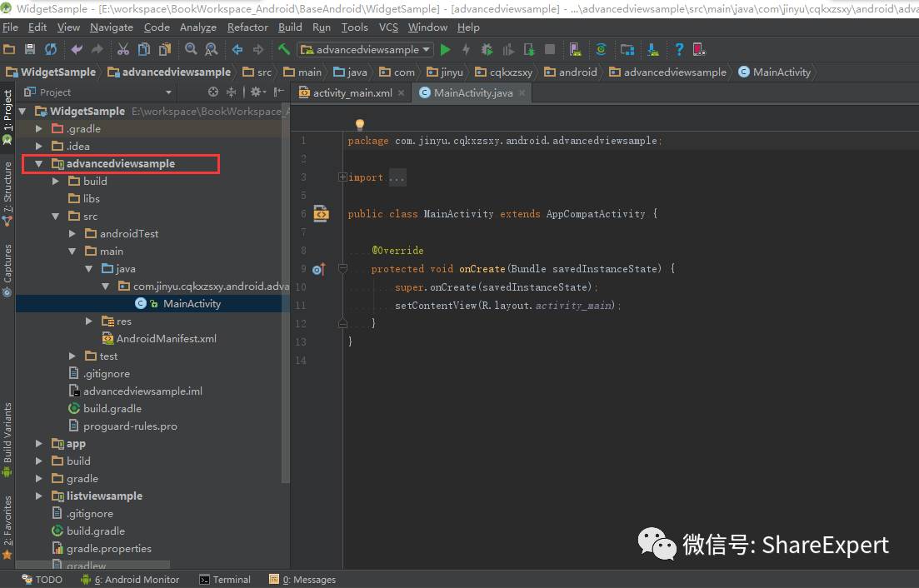Click the Redo arrow icon
Viewport: 919px width, 588px height.
click(97, 50)
